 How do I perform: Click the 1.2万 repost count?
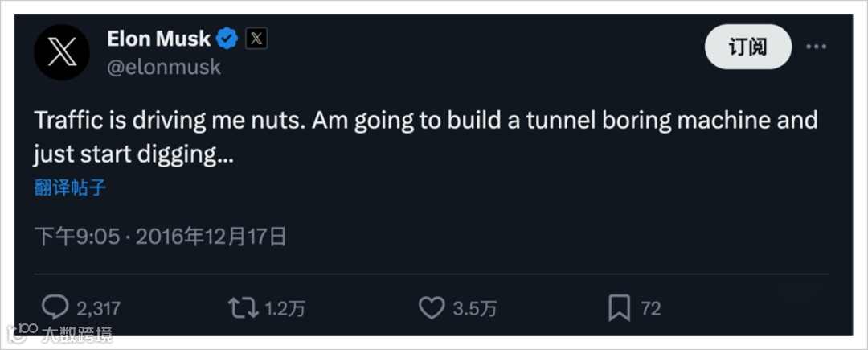point(285,308)
